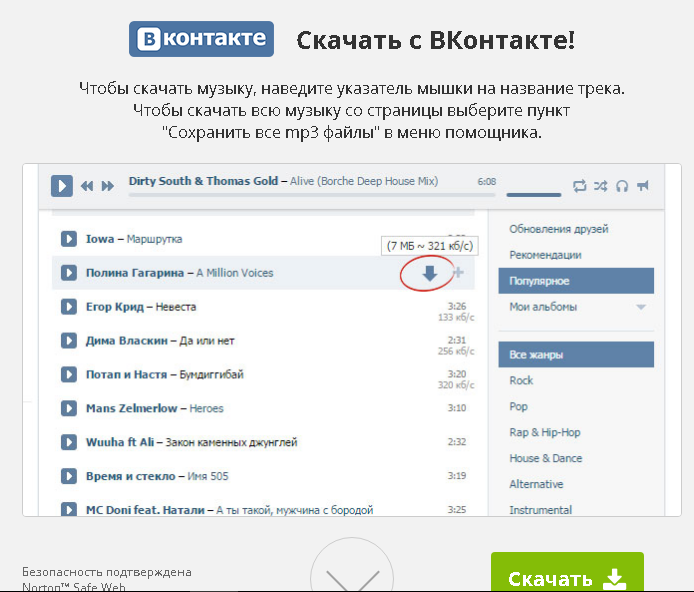Viewport: 694px width, 592px height.
Task: Play Mans Zelmerlow – Heroes track
Action: tap(69, 408)
